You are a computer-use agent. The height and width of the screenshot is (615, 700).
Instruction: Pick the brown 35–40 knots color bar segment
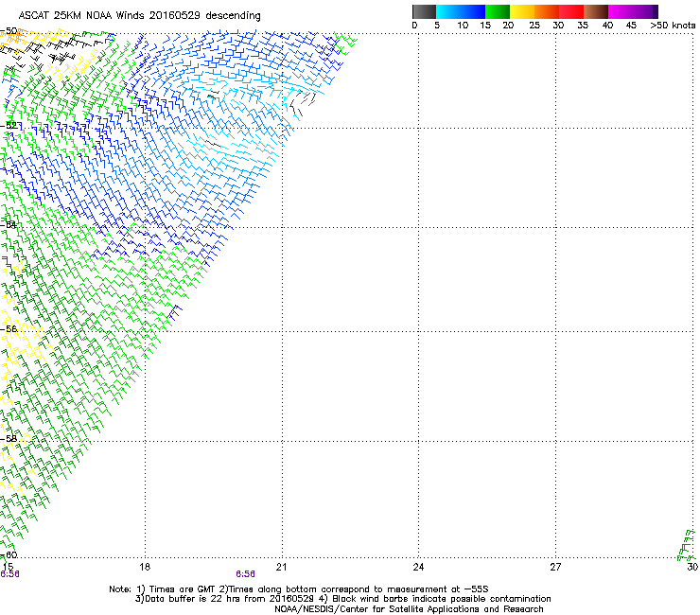point(596,11)
